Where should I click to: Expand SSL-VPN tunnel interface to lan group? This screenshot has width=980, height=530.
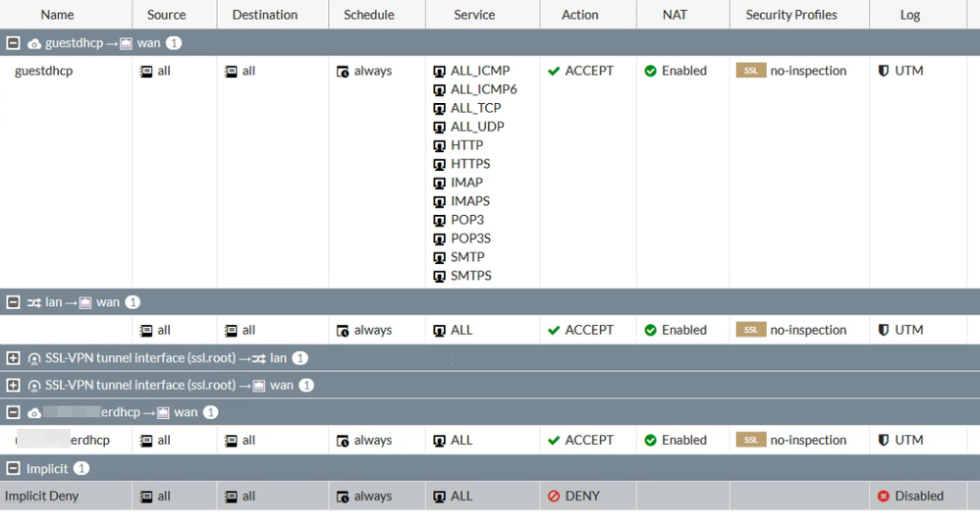click(13, 358)
